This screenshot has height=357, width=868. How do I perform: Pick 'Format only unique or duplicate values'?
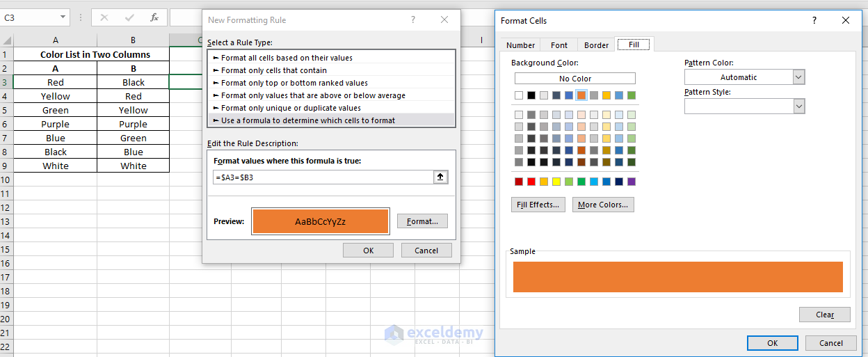331,108
